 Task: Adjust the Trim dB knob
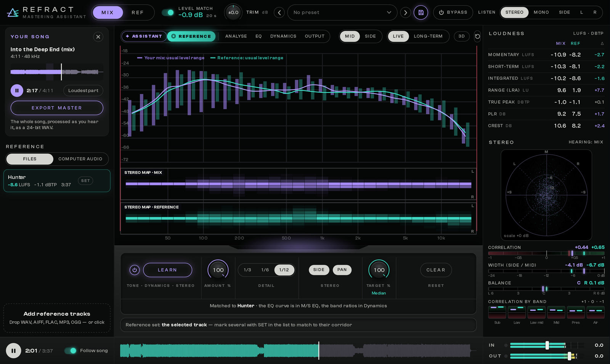point(233,13)
